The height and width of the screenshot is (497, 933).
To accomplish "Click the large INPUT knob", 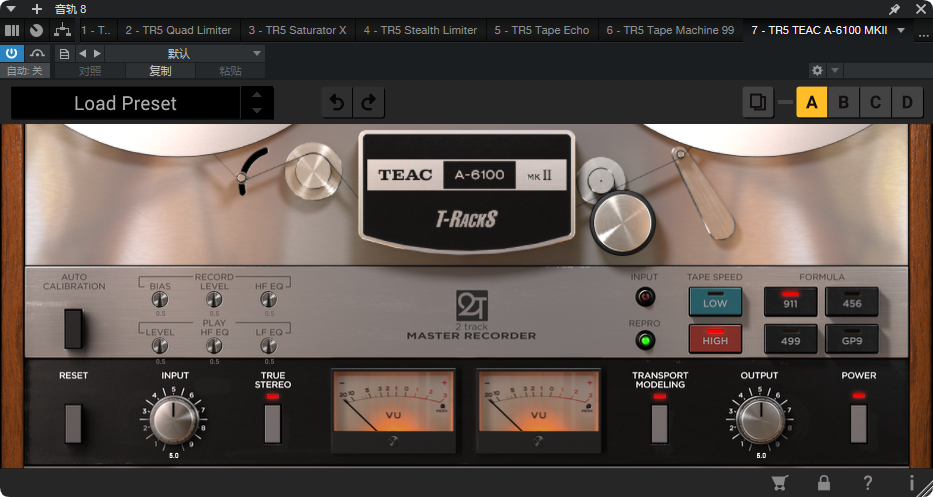I will coord(174,421).
